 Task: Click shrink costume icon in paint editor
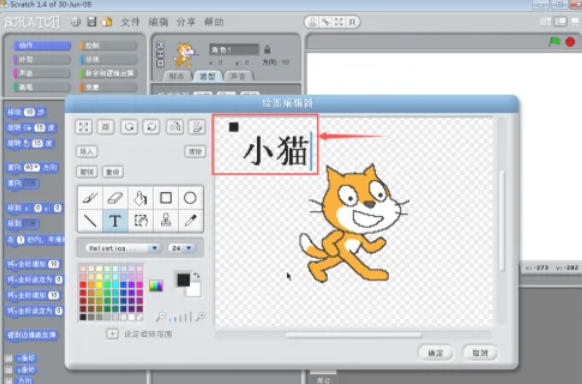[x=106, y=127]
